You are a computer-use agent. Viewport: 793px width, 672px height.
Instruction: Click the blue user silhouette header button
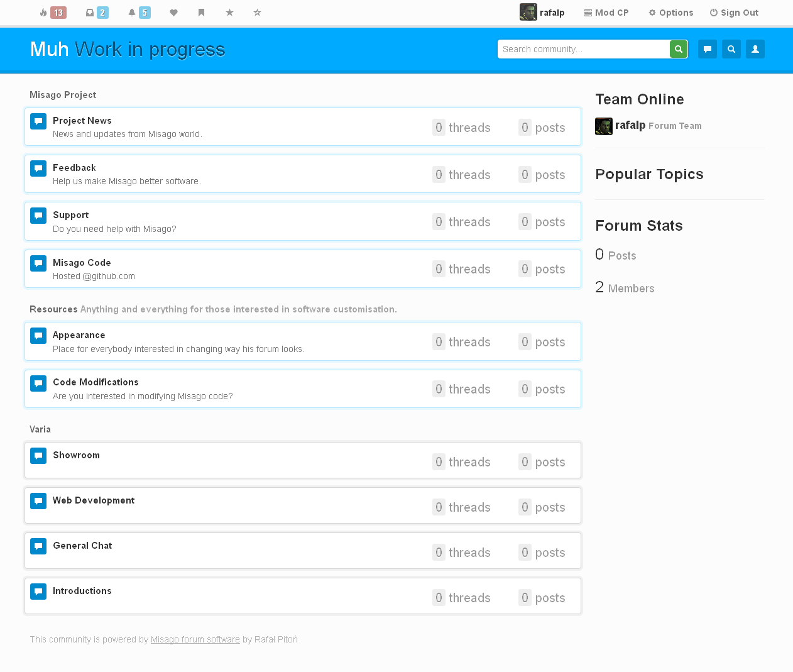[755, 49]
